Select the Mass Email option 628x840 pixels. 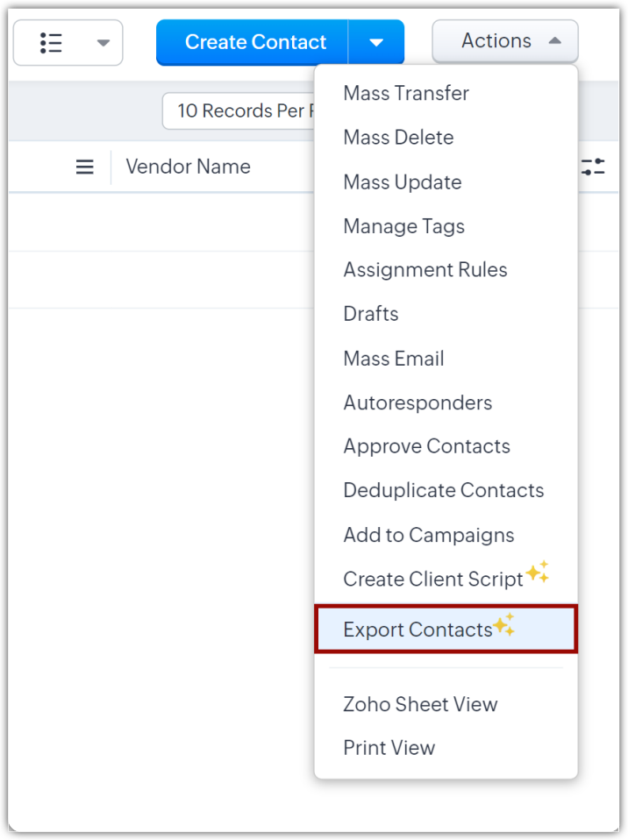click(393, 359)
